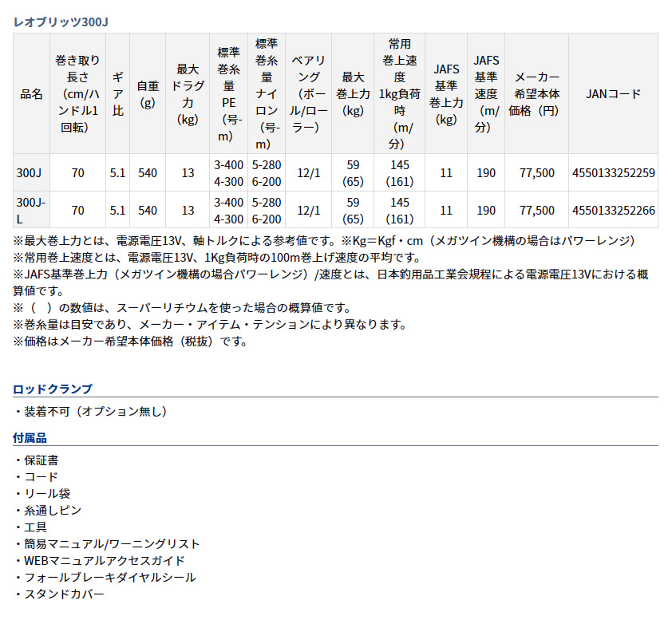This screenshot has width=672, height=620.
Task: Select the 標準巻糸量 PE header
Action: tap(228, 94)
